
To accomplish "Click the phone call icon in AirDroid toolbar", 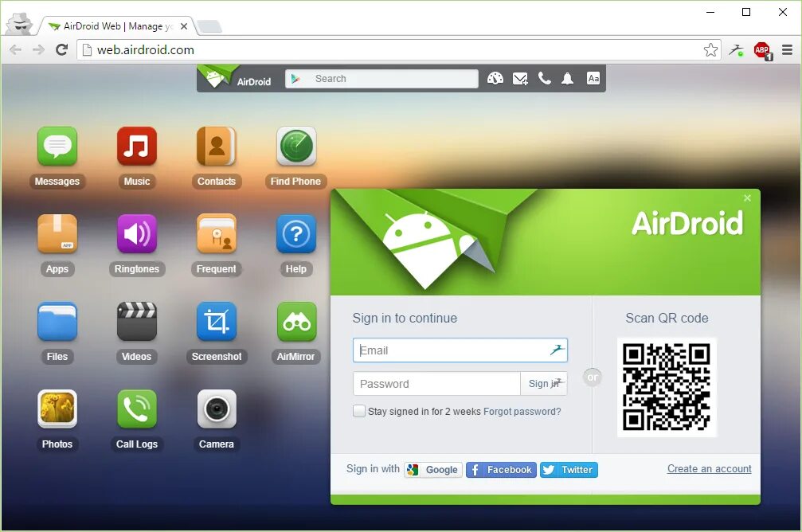I will (545, 78).
